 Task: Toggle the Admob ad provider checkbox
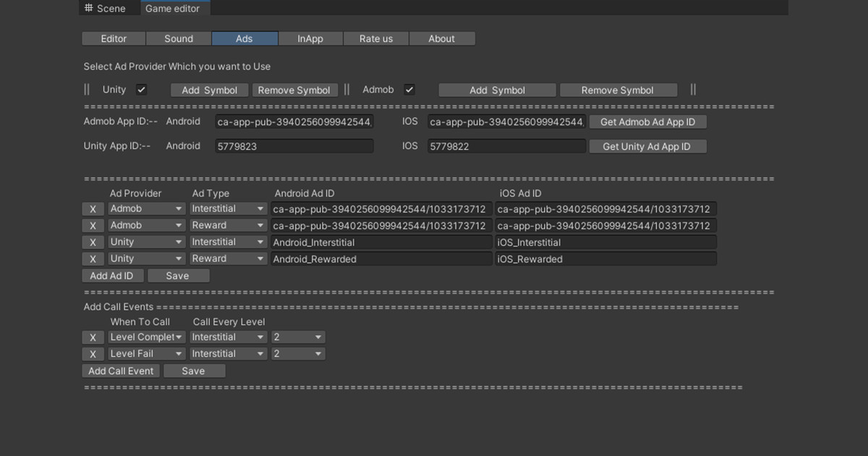coord(409,90)
